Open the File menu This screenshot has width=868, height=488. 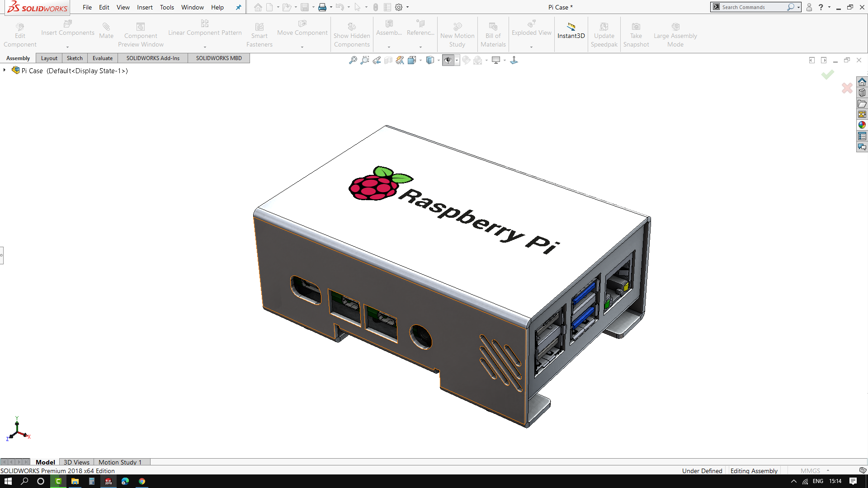pyautogui.click(x=87, y=7)
